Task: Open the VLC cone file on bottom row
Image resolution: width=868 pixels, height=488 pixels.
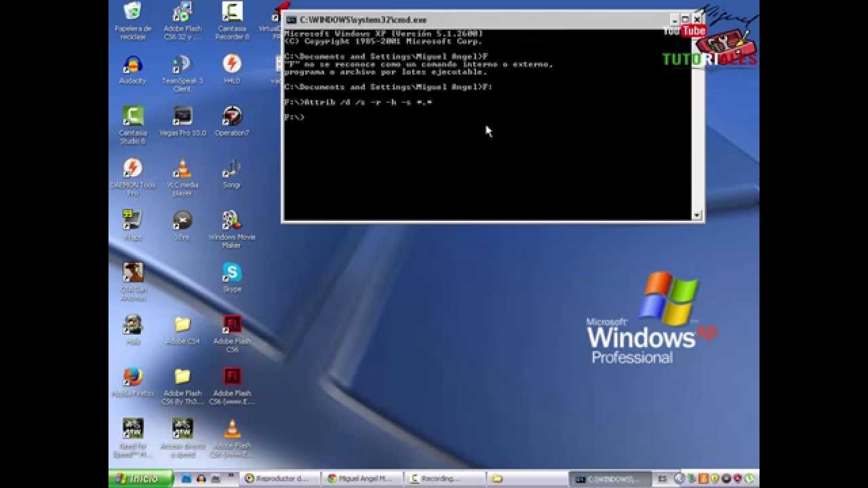Action: (x=232, y=429)
